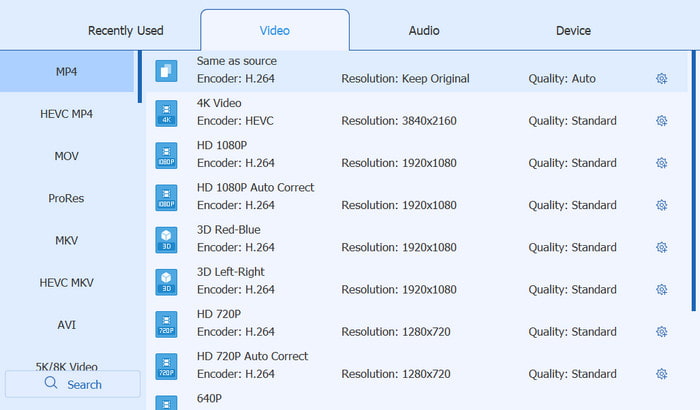Click Quality: Auto text
This screenshot has height=410, width=700.
tap(562, 79)
